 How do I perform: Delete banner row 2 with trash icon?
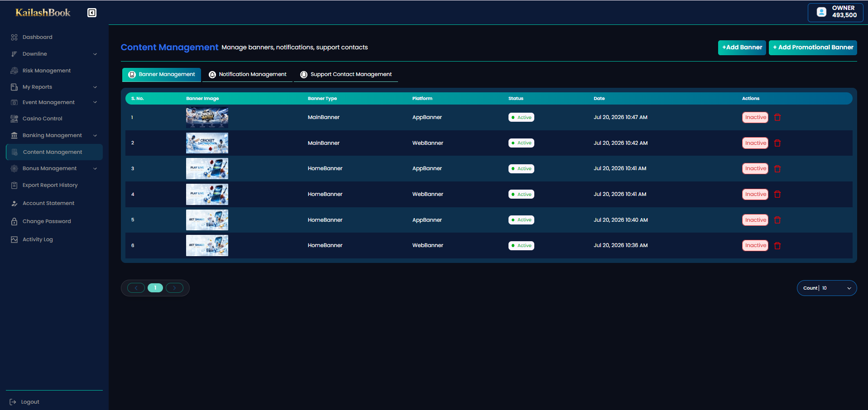click(x=777, y=143)
